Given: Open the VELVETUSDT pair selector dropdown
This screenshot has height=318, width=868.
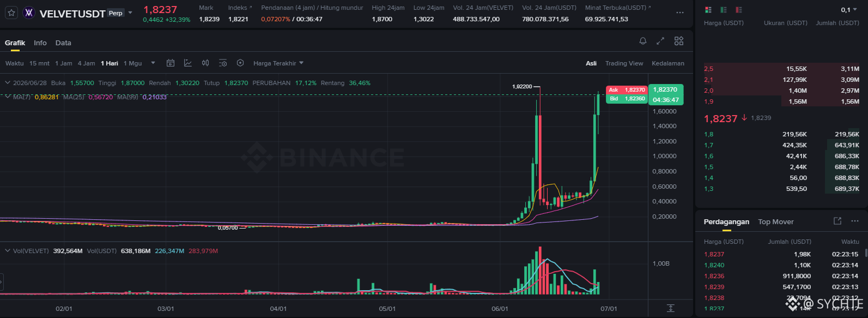Looking at the screenshot, I should (130, 13).
